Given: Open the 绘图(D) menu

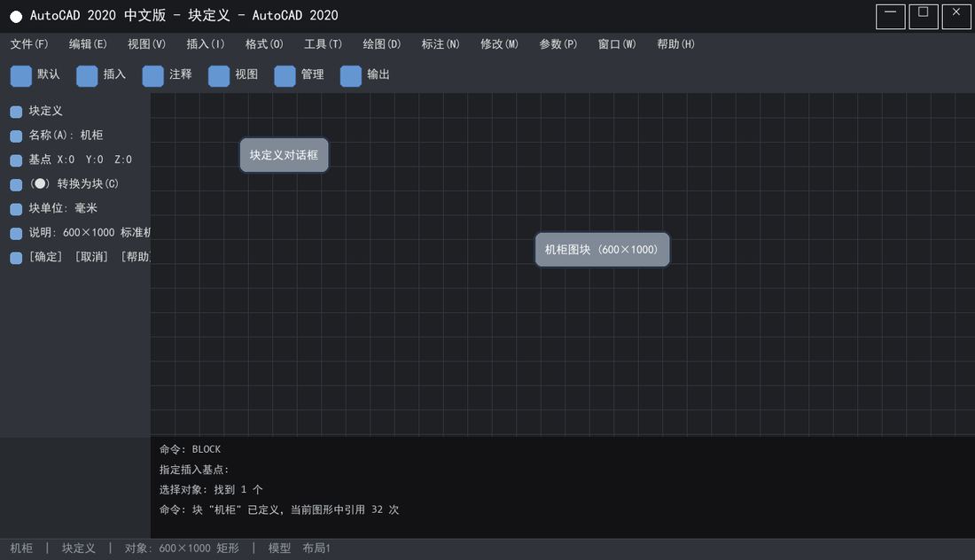Looking at the screenshot, I should (x=381, y=44).
